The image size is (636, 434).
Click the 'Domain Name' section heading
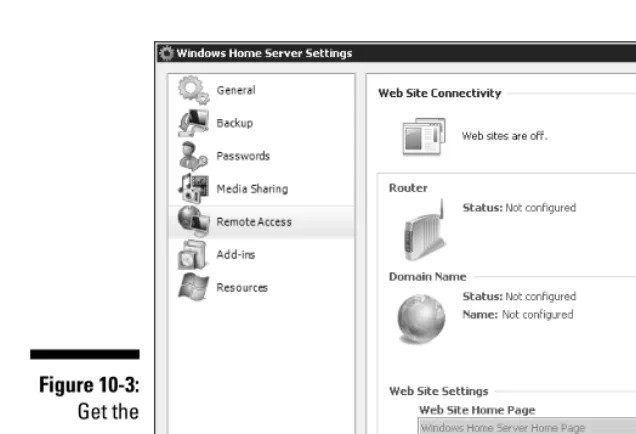428,277
